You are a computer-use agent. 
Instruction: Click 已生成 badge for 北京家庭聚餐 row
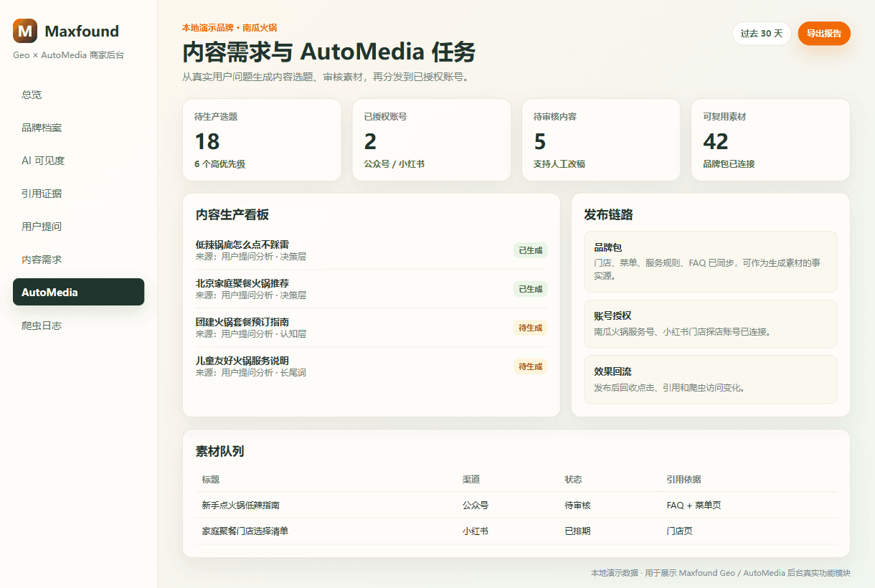click(x=530, y=289)
